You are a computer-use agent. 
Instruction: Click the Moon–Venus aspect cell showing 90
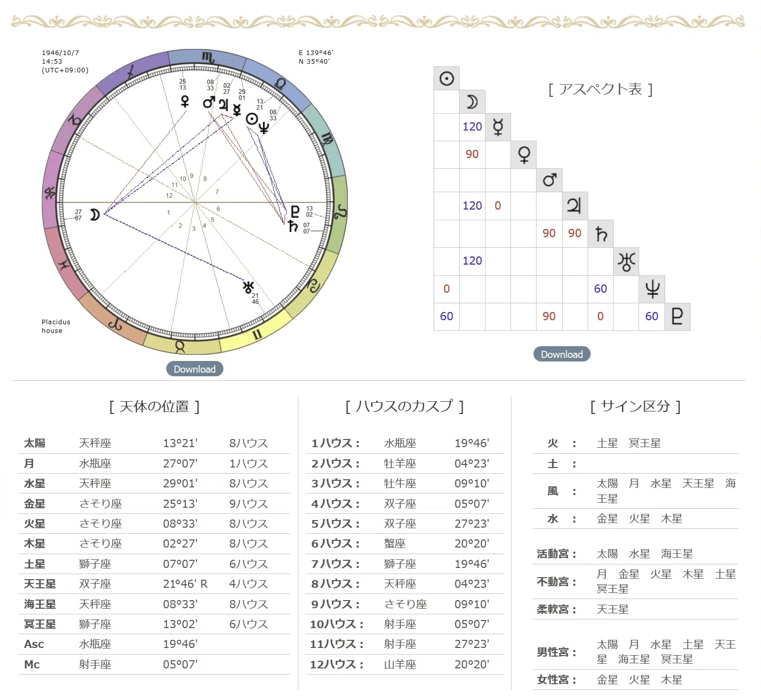[472, 154]
